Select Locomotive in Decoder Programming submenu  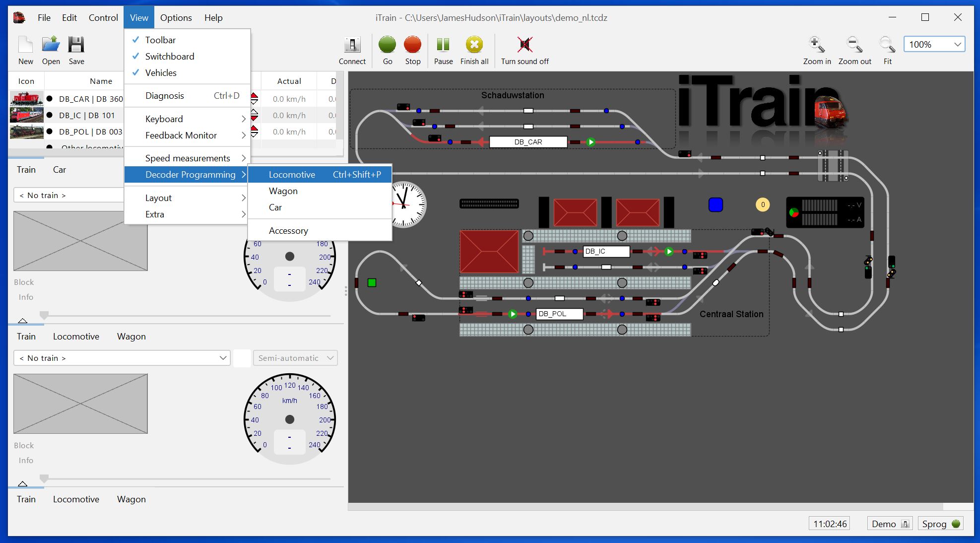point(292,174)
